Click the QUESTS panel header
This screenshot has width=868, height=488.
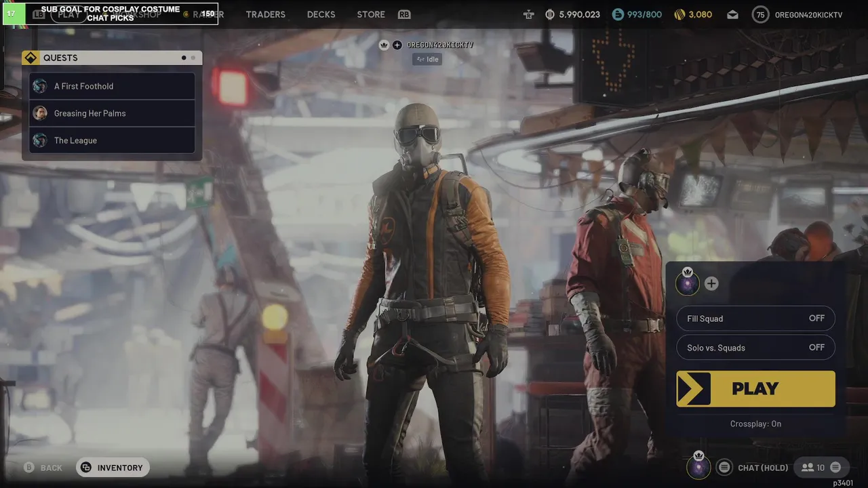pyautogui.click(x=112, y=58)
